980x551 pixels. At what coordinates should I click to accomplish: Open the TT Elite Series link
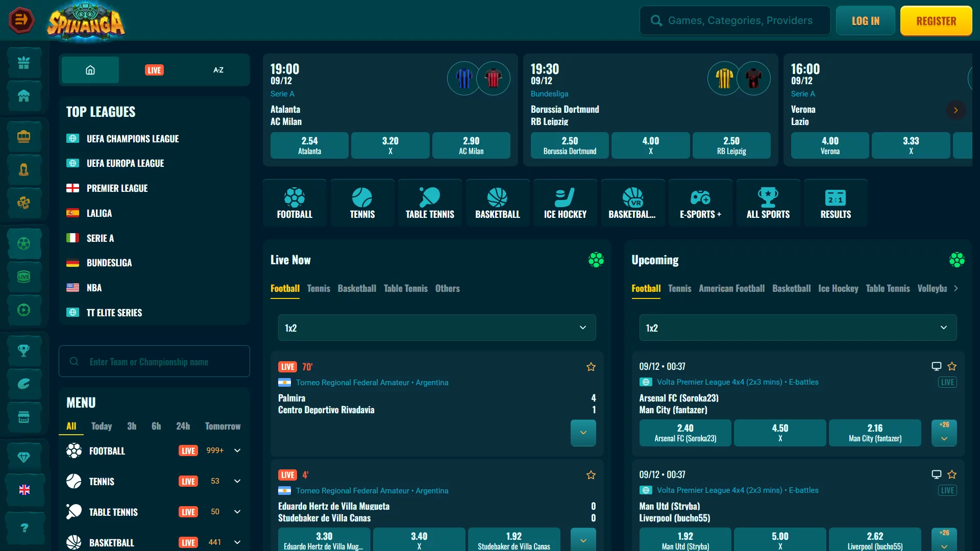(x=114, y=313)
